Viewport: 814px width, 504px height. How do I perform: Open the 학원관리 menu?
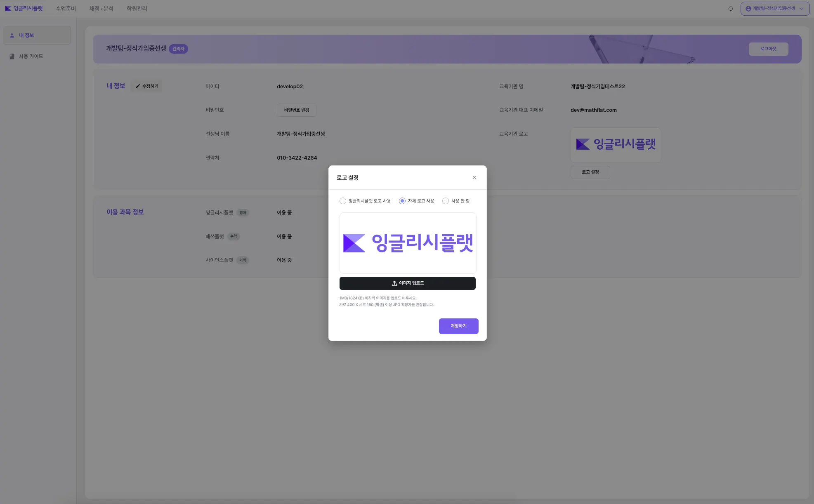click(137, 9)
